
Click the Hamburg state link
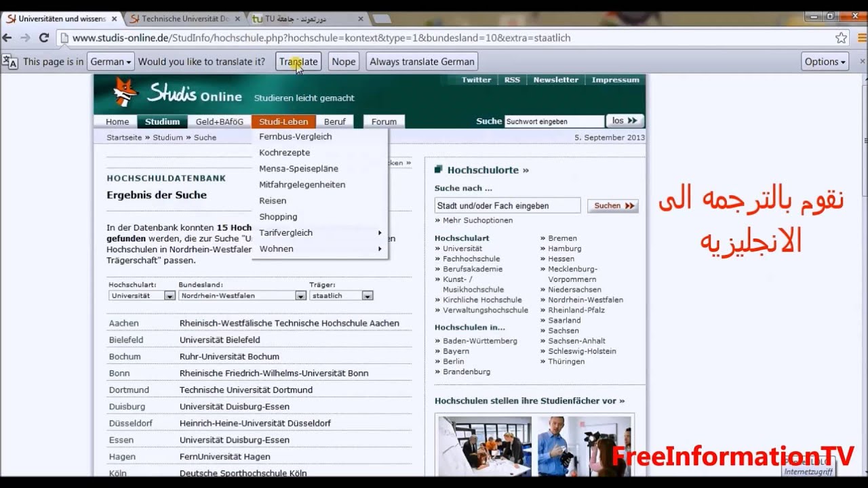565,249
